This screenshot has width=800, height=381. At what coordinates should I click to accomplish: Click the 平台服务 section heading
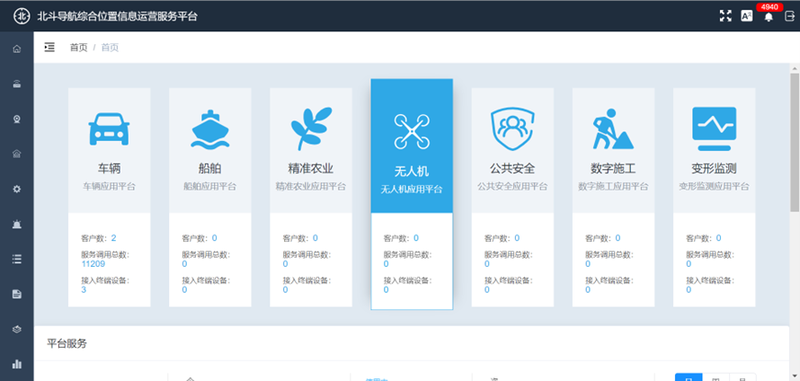pos(67,343)
